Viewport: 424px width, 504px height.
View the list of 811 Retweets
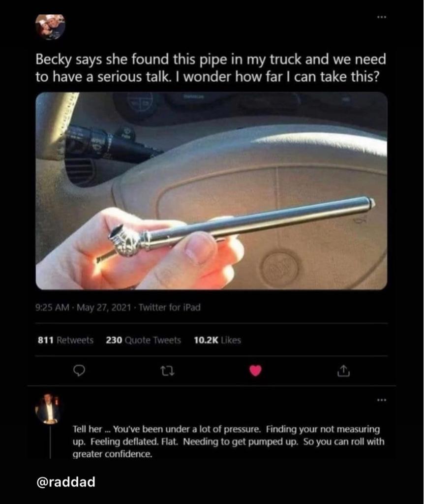click(x=65, y=340)
